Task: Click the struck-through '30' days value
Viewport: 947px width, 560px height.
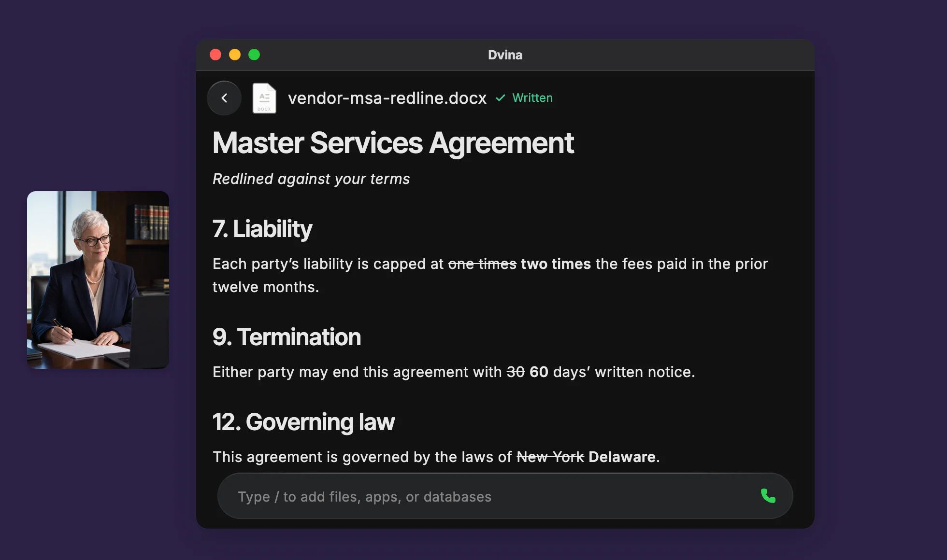Action: tap(516, 372)
